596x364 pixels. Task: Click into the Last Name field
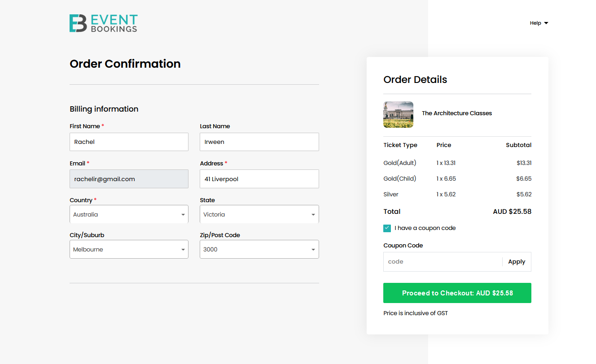tap(259, 142)
